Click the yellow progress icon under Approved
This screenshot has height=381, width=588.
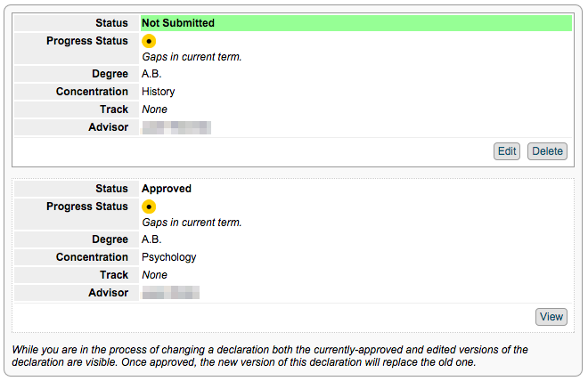click(x=149, y=207)
